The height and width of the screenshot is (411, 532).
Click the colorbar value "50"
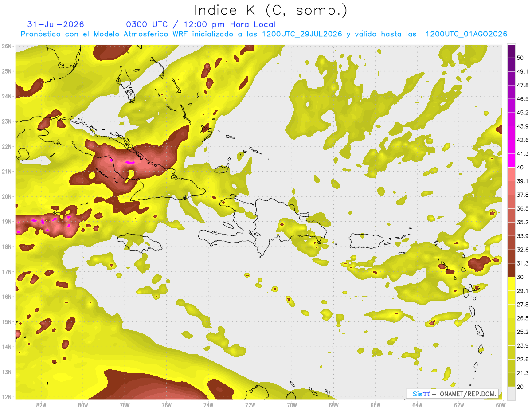coord(520,58)
